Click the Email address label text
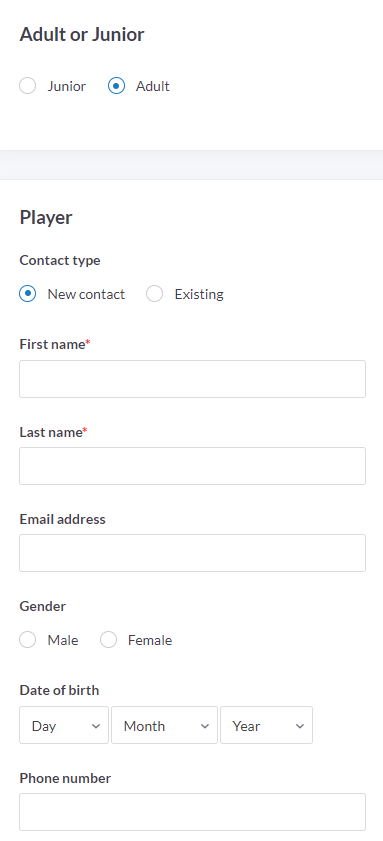This screenshot has width=383, height=841. pyautogui.click(x=62, y=519)
